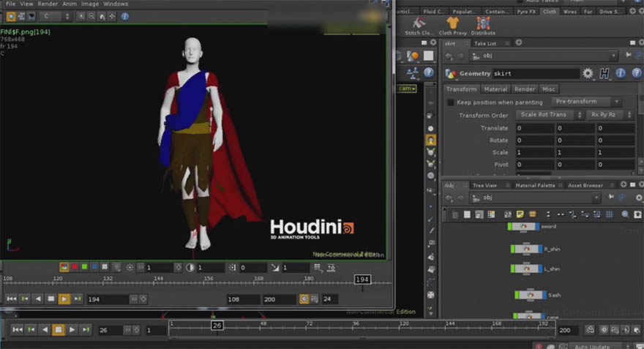This screenshot has height=349, width=644.
Task: Select the Stitch Cloth shelf tool
Action: [418, 26]
